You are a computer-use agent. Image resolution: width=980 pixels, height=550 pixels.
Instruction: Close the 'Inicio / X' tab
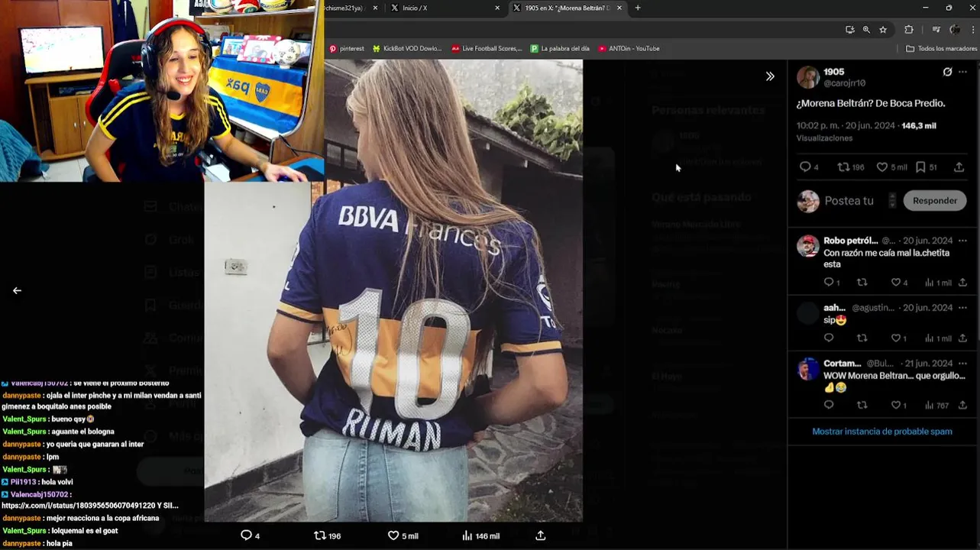[497, 8]
